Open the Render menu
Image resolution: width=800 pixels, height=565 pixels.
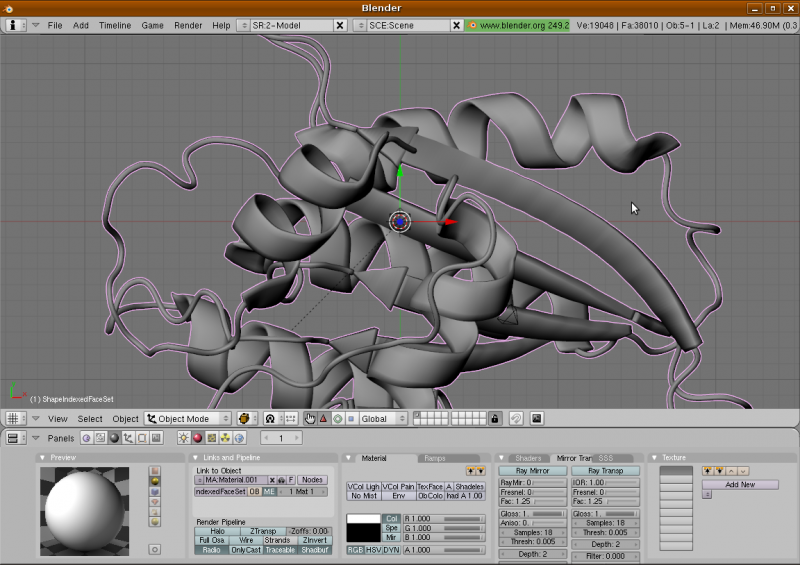coord(188,25)
